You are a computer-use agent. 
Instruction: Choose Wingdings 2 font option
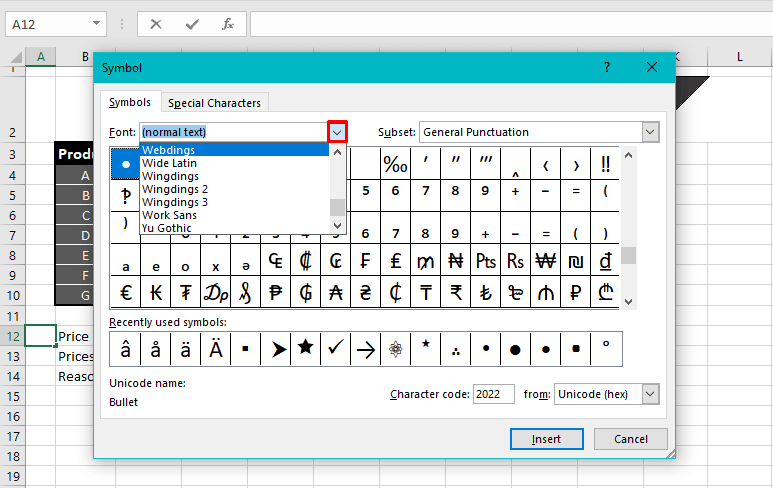pos(235,189)
